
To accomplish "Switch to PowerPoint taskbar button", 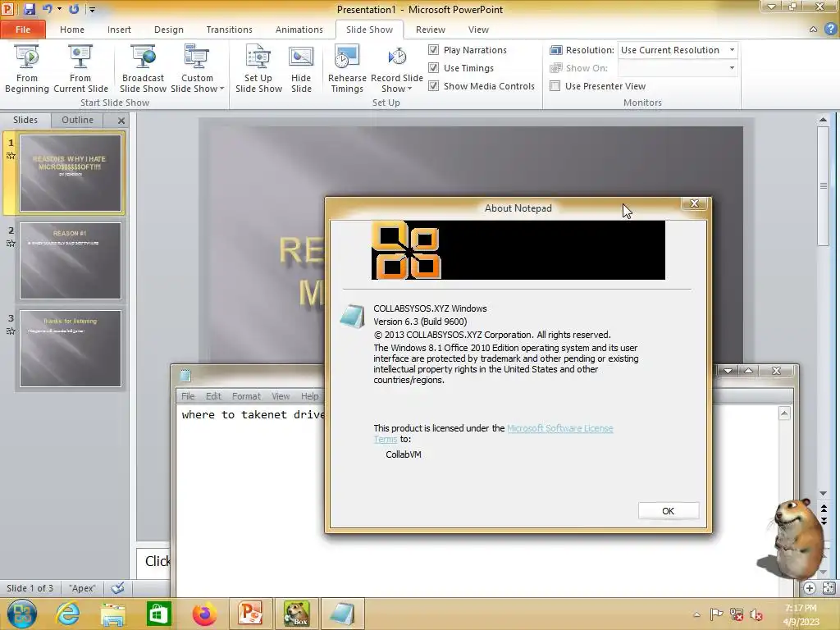I will [250, 614].
